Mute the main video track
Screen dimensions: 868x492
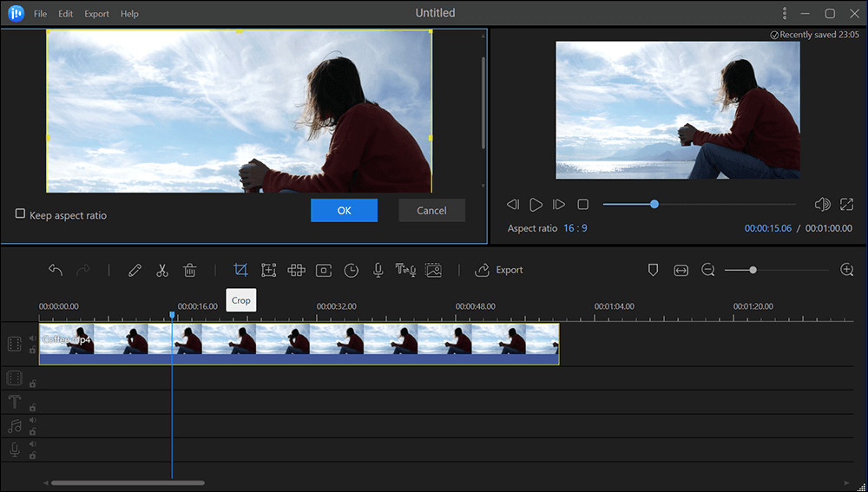coord(33,338)
